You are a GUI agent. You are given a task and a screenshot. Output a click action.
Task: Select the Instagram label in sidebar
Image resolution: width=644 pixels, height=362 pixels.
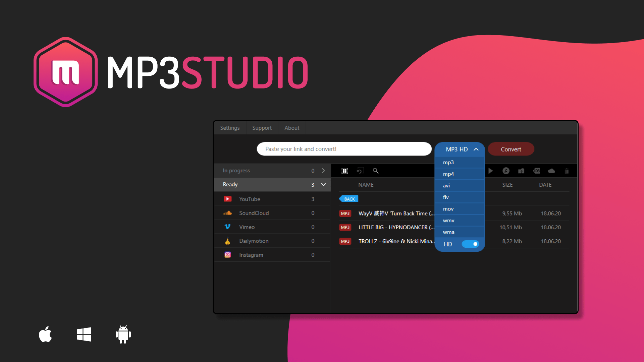251,255
